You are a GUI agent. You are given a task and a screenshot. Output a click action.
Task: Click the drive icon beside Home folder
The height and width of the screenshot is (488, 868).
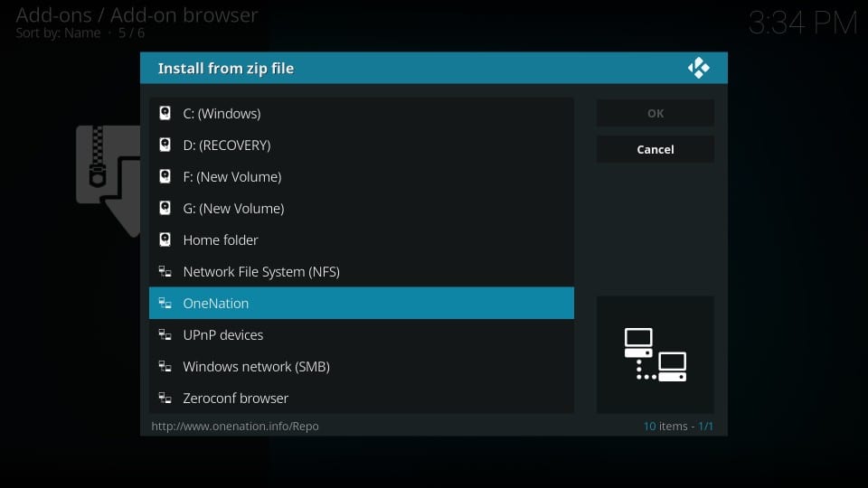coord(165,239)
